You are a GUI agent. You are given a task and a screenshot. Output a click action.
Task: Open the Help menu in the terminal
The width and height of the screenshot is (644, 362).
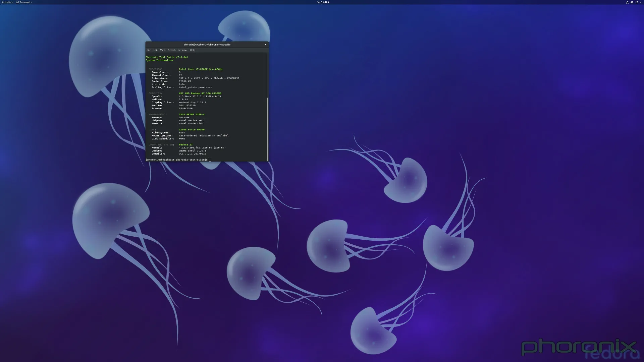[x=193, y=50]
